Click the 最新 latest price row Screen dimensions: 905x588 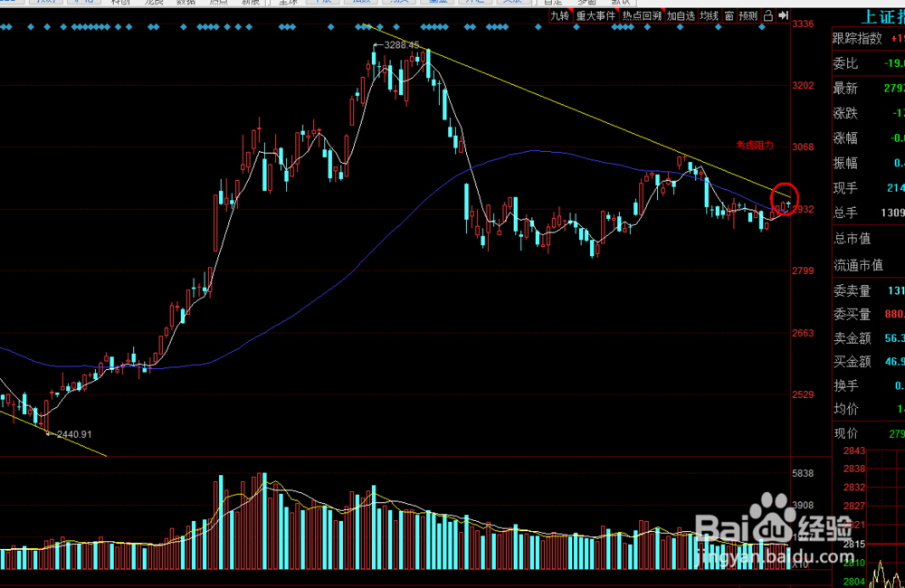pos(869,89)
